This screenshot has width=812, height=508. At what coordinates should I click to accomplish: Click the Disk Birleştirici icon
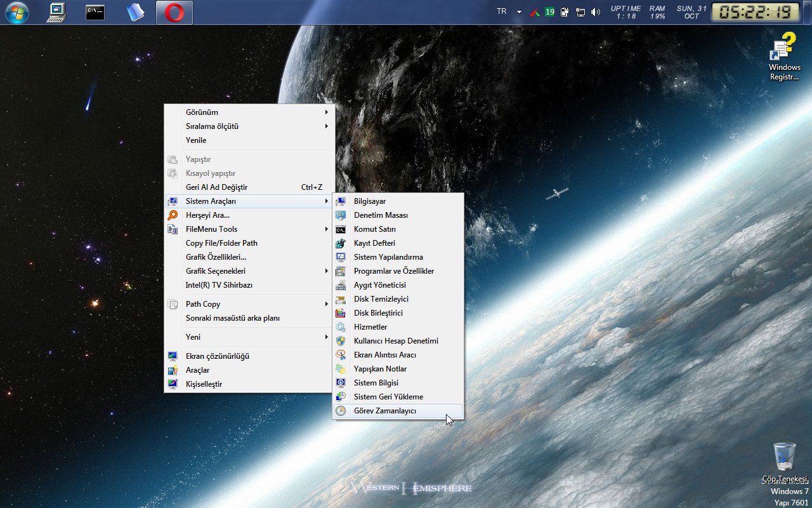tap(341, 313)
